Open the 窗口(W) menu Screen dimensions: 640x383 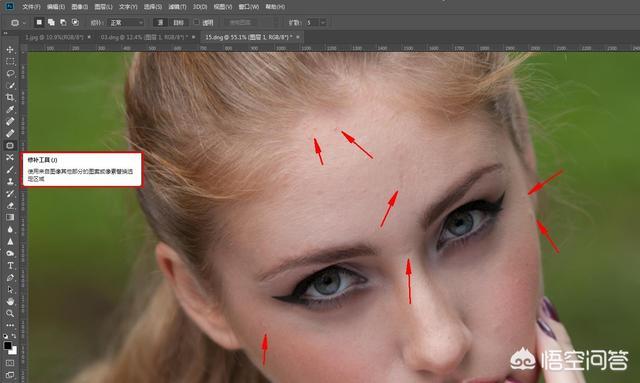[x=249, y=7]
